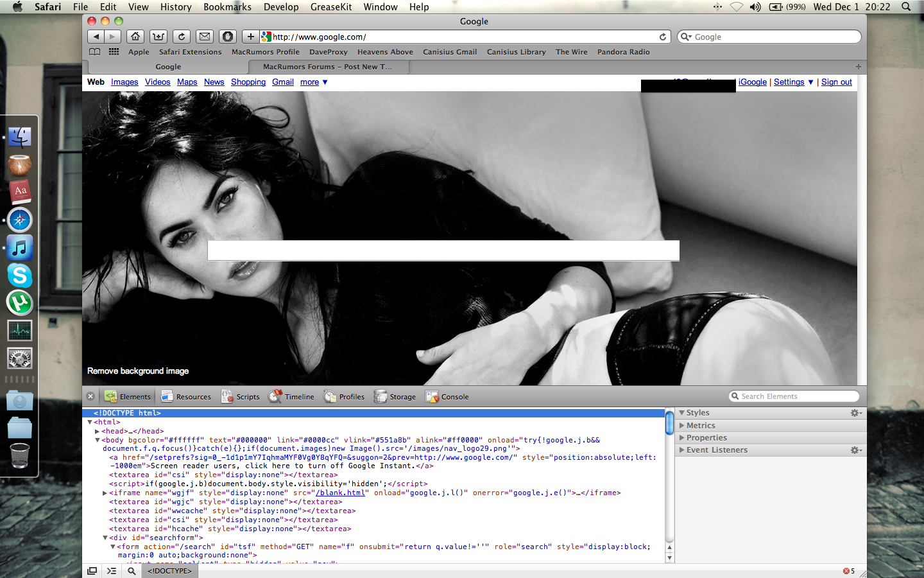
Task: Expand the Properties sidebar section
Action: 682,437
